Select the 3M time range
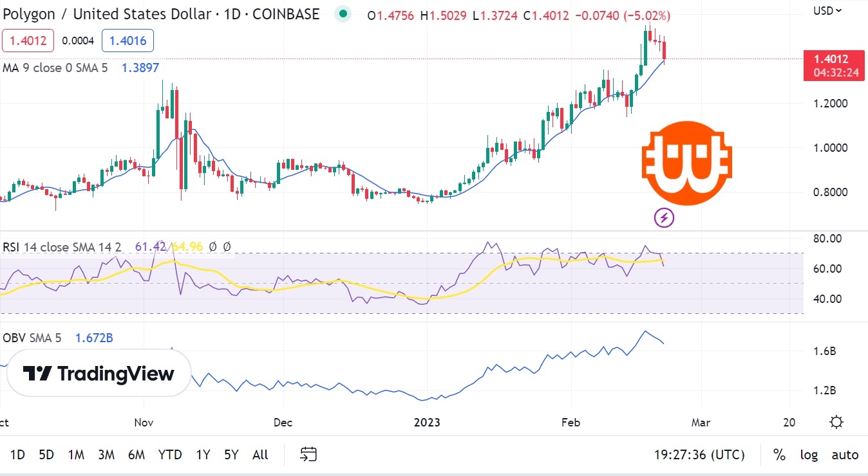Screen dimensions: 868x476 click(106, 455)
